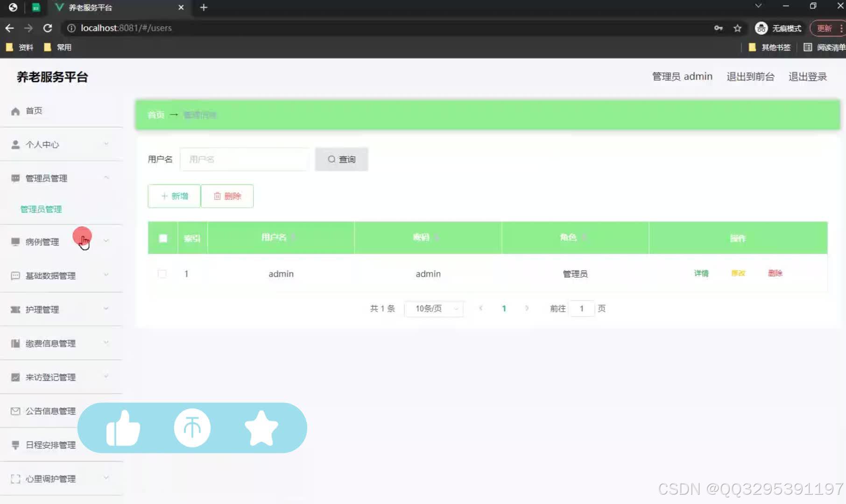The image size is (846, 504).
Task: Click 删除 link in the admin row
Action: 775,273
